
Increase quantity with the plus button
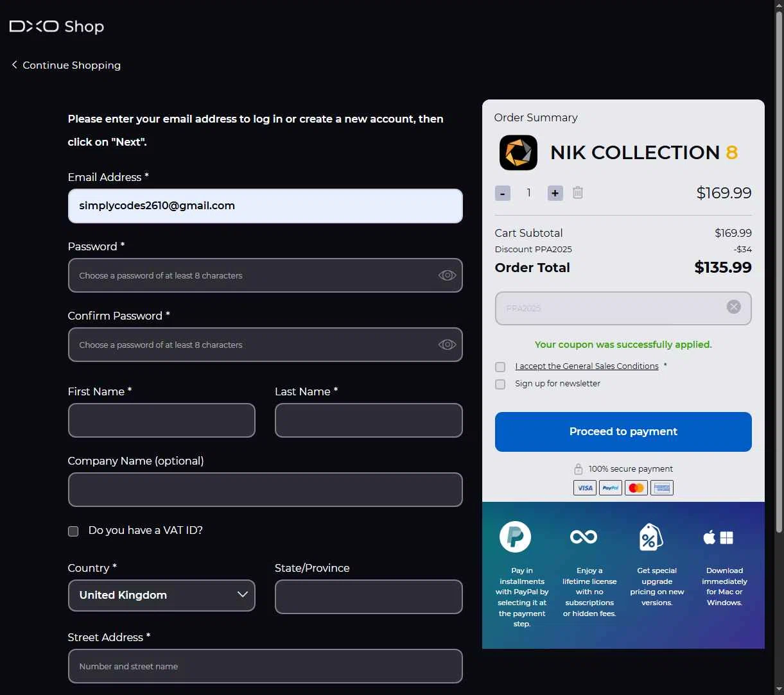[x=555, y=193]
